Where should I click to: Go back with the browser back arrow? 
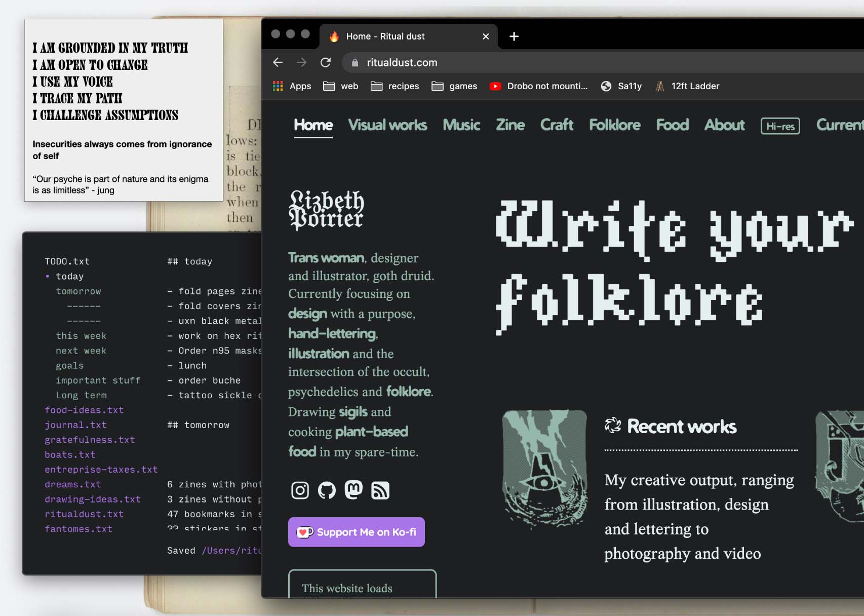point(278,62)
